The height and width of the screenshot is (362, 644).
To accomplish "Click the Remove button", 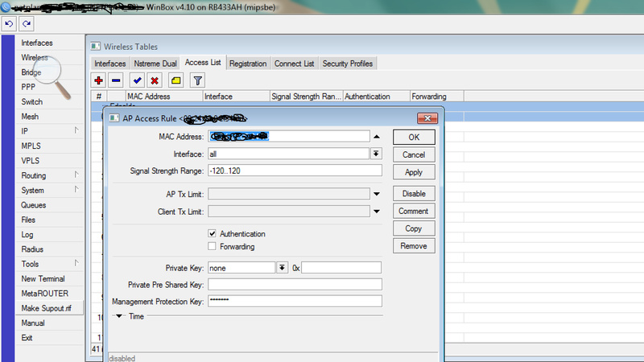I will pyautogui.click(x=414, y=246).
